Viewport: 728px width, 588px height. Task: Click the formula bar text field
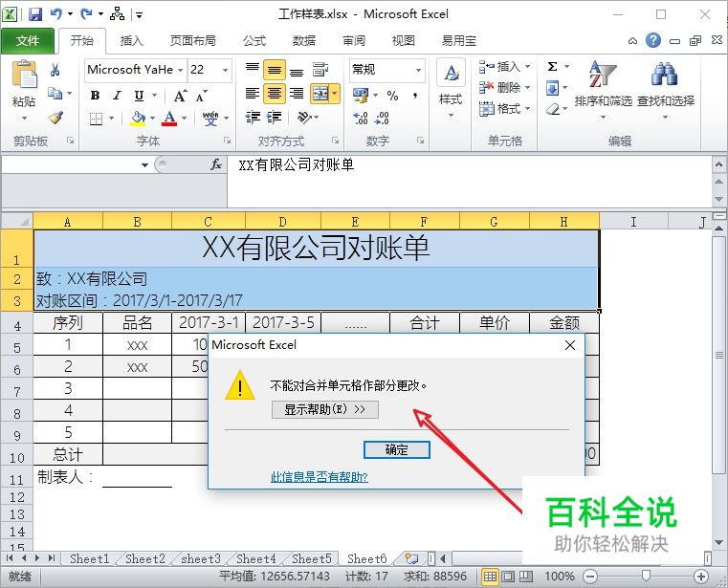[x=469, y=182]
